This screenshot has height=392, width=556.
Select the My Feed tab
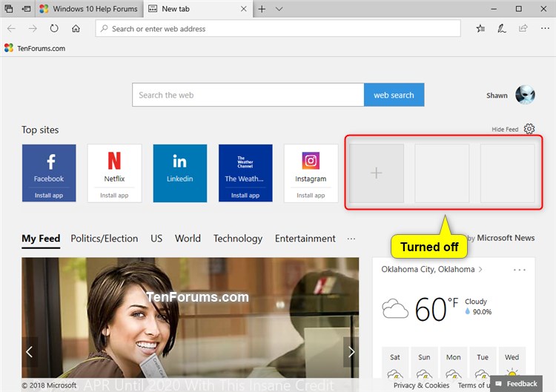[41, 239]
